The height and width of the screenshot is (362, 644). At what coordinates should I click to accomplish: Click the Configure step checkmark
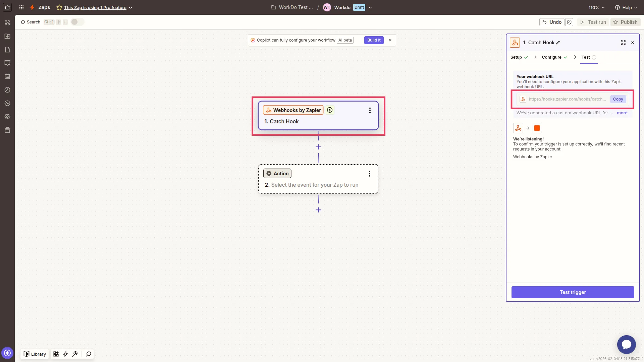pyautogui.click(x=566, y=57)
